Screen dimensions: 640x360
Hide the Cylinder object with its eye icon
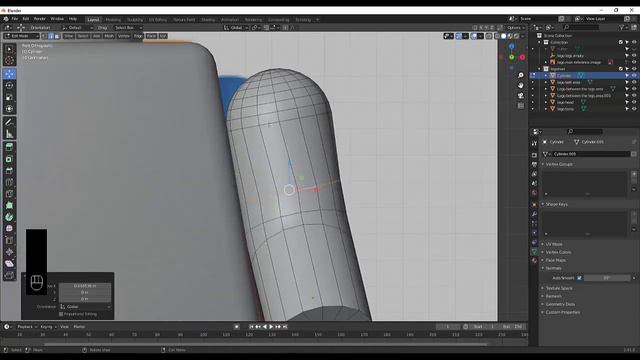[634, 76]
